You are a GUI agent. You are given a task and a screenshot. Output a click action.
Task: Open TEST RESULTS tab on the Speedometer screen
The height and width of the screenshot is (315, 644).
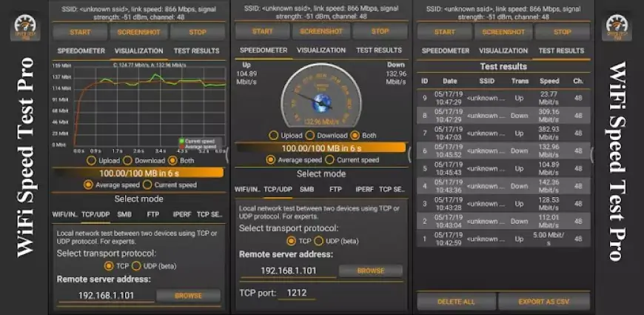pos(379,50)
